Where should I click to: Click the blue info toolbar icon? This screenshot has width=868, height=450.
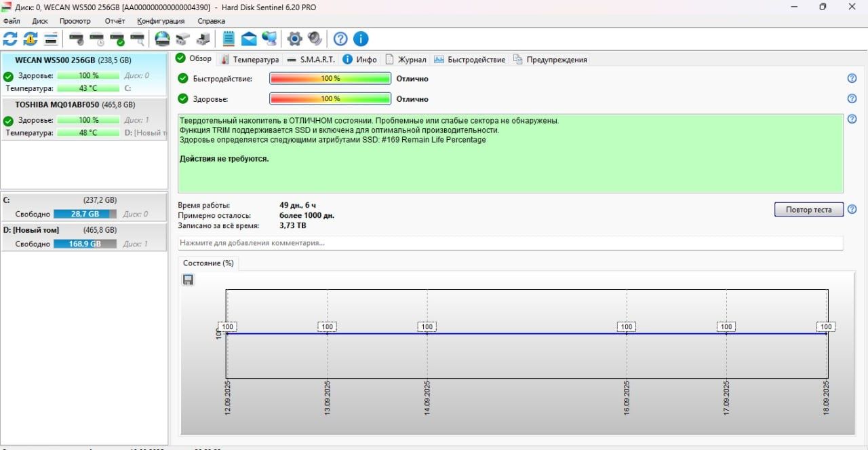(361, 39)
